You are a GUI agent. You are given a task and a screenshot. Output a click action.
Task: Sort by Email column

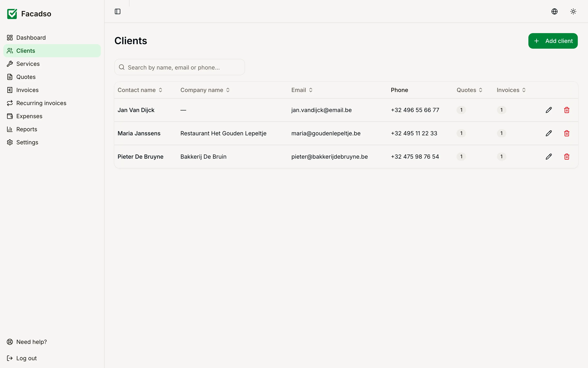pos(302,90)
